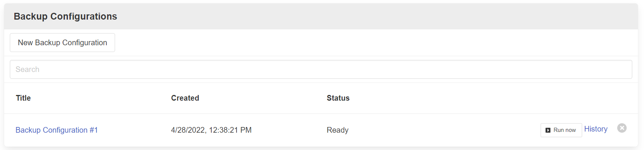Screen dimensions: 644x150
Task: Click the gray X delete icon beside History
Action: (622, 128)
